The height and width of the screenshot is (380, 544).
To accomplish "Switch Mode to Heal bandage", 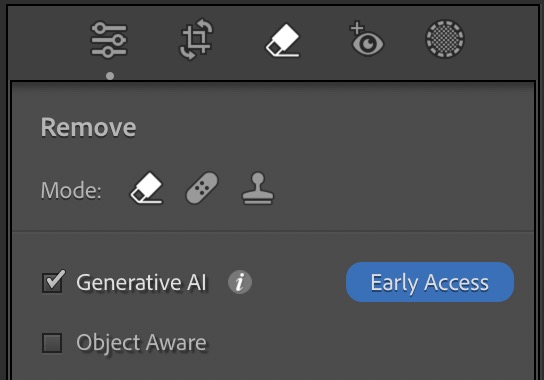I will (x=202, y=188).
